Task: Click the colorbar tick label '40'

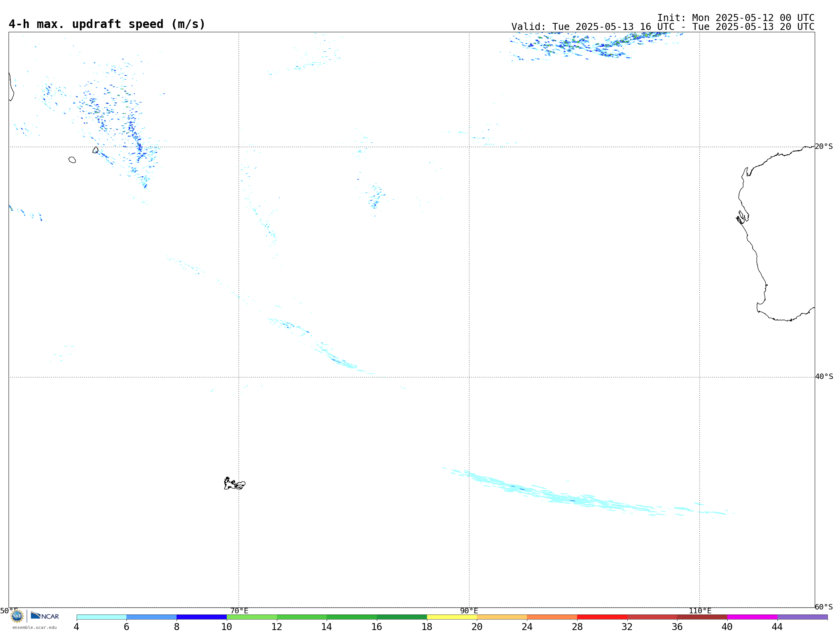Action: pyautogui.click(x=727, y=627)
